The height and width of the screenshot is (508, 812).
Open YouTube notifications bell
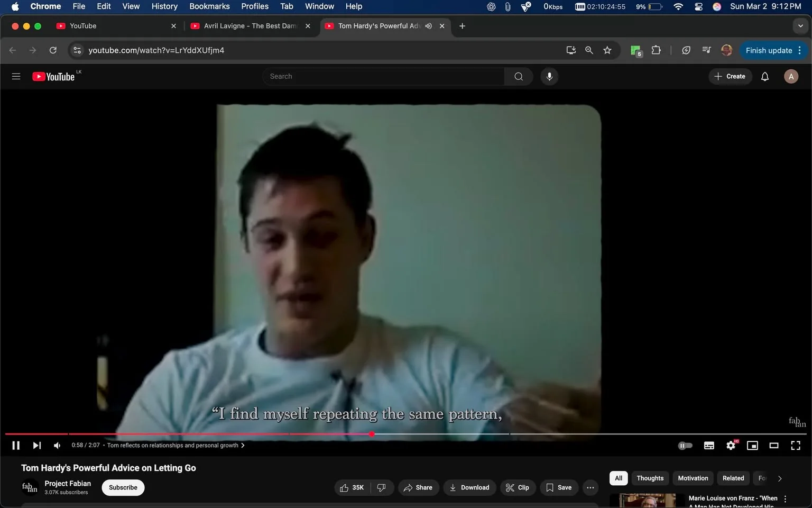pyautogui.click(x=764, y=76)
